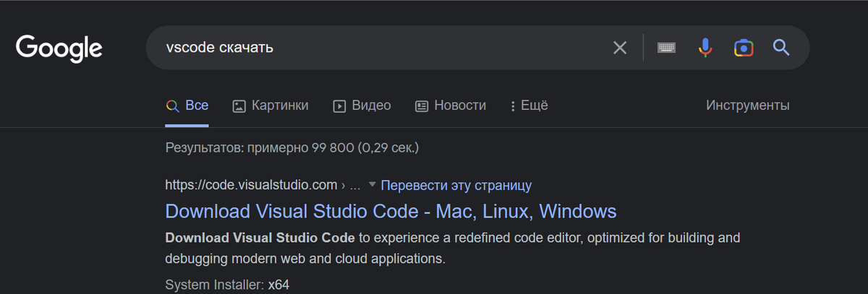Switch to Видео tab

tap(362, 105)
